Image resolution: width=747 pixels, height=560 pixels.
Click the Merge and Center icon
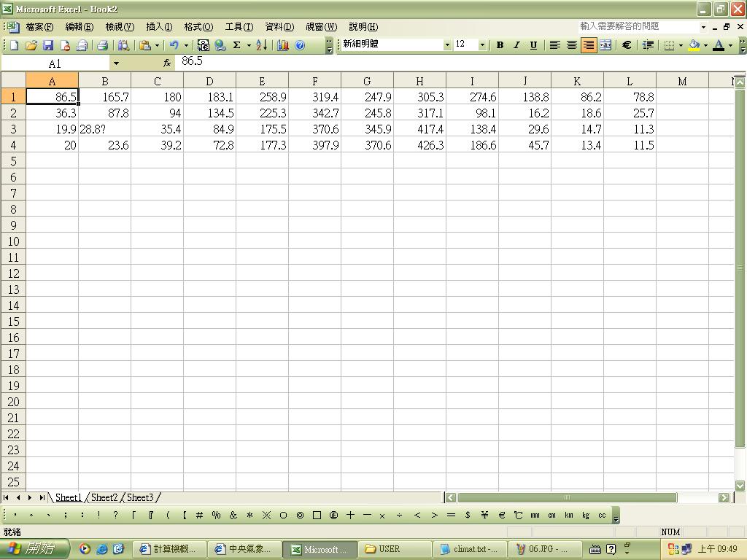[605, 45]
